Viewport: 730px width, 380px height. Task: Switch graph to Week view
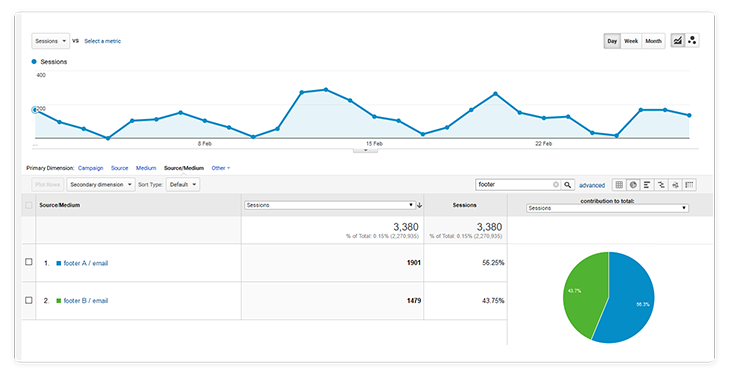click(x=631, y=41)
